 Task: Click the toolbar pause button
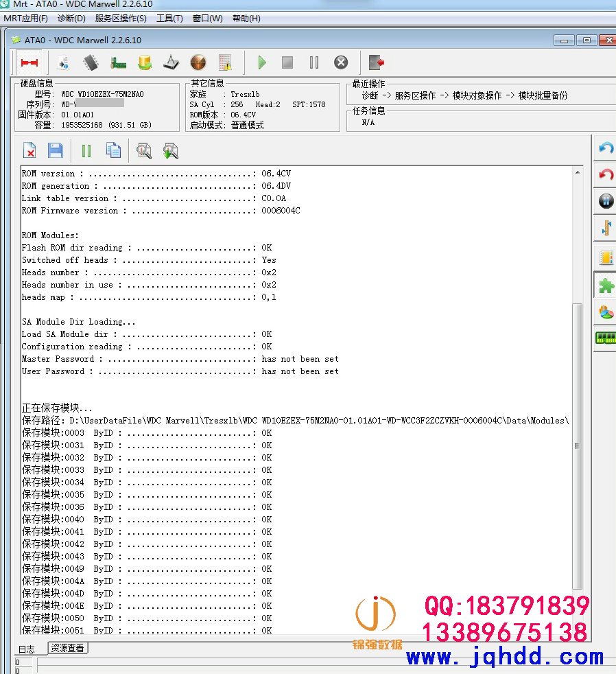(314, 62)
